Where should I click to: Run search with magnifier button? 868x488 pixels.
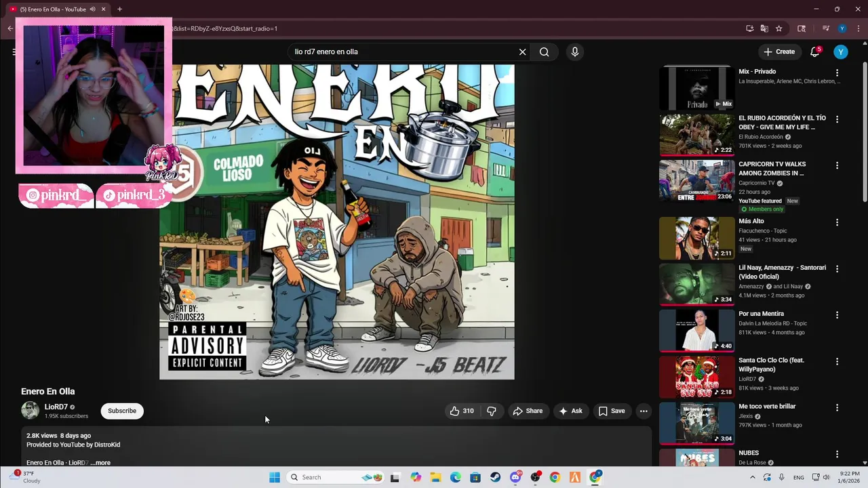tap(544, 52)
